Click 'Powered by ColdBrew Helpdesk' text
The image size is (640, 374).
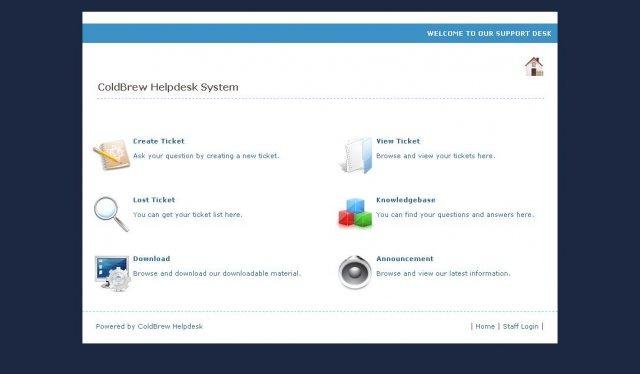click(149, 326)
